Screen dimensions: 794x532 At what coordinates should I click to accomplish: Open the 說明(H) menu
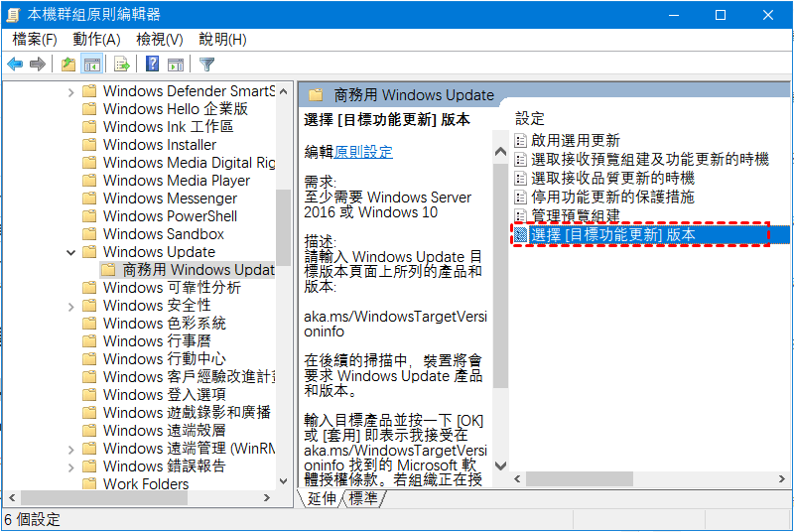222,40
